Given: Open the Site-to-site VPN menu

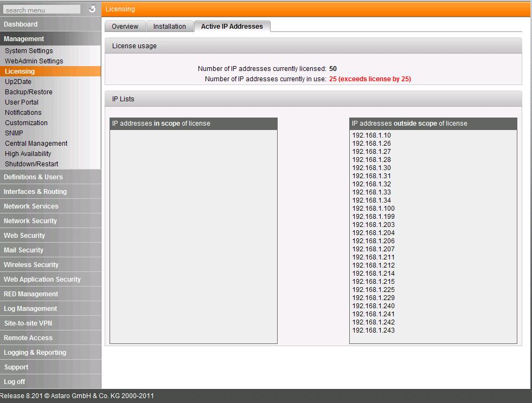Looking at the screenshot, I should click(28, 323).
